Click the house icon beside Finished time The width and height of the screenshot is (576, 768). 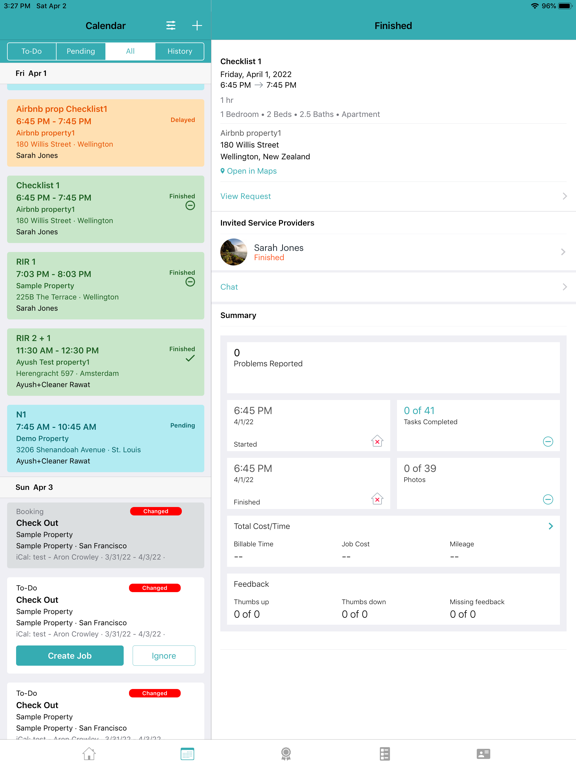click(x=377, y=499)
